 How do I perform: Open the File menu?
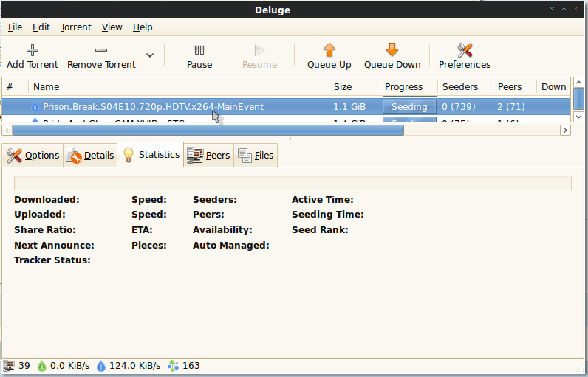tap(15, 27)
